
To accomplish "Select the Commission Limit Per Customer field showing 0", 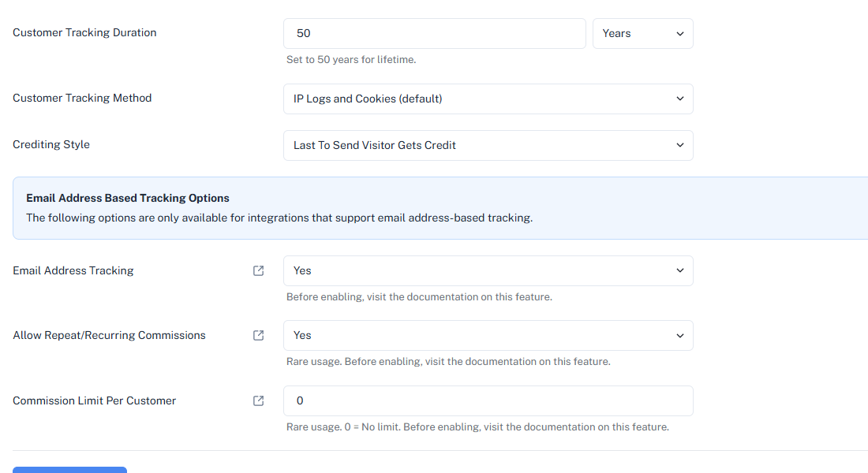I will tap(488, 400).
